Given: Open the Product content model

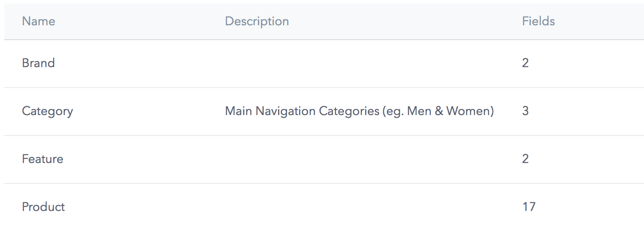Looking at the screenshot, I should [44, 207].
